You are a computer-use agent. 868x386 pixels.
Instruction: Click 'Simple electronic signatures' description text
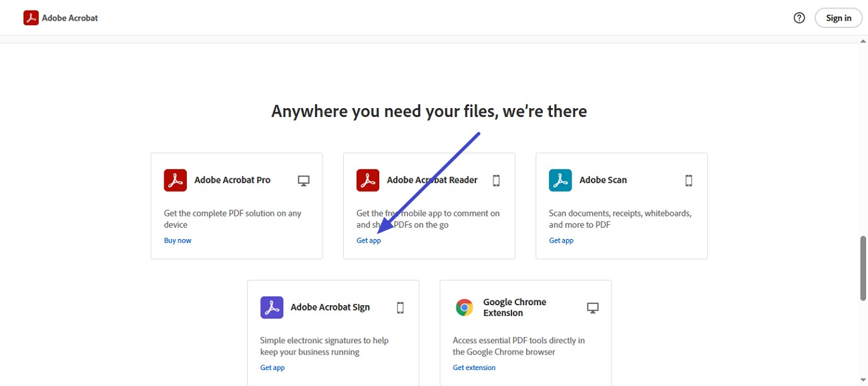pos(324,347)
